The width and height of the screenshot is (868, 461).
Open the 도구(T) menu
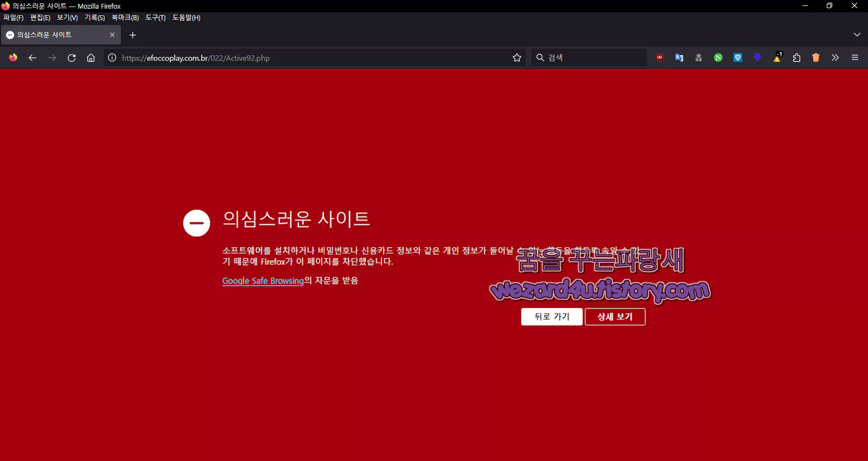click(155, 17)
